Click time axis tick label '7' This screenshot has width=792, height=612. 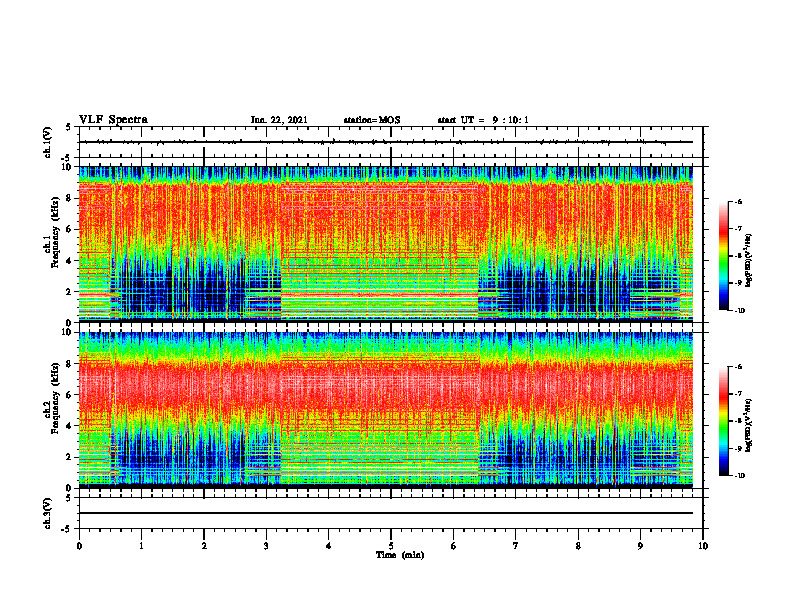pos(516,546)
